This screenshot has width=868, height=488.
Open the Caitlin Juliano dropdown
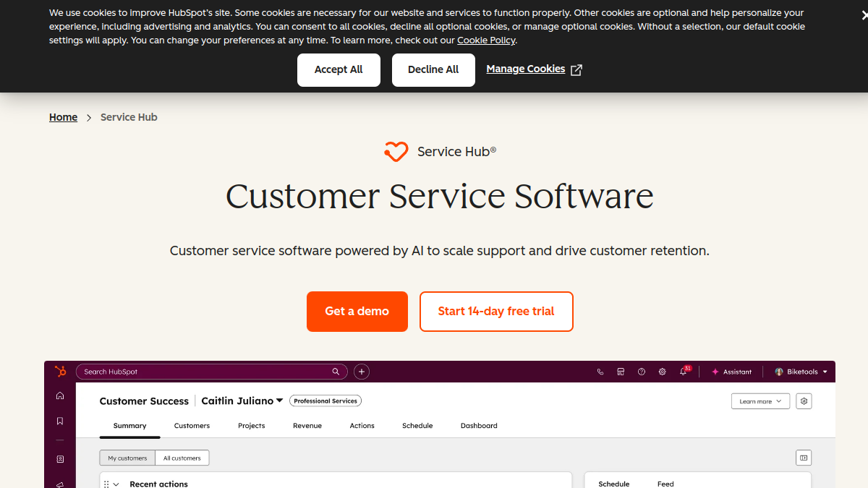pos(242,401)
